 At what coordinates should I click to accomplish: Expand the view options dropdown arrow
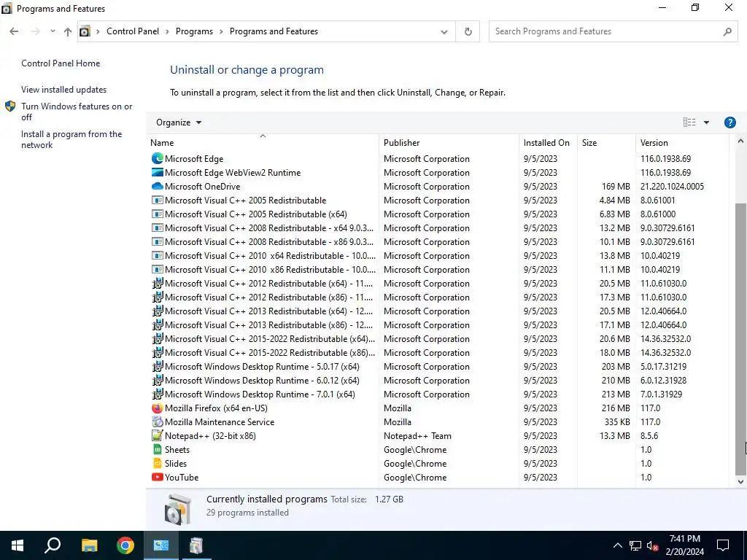(x=706, y=122)
